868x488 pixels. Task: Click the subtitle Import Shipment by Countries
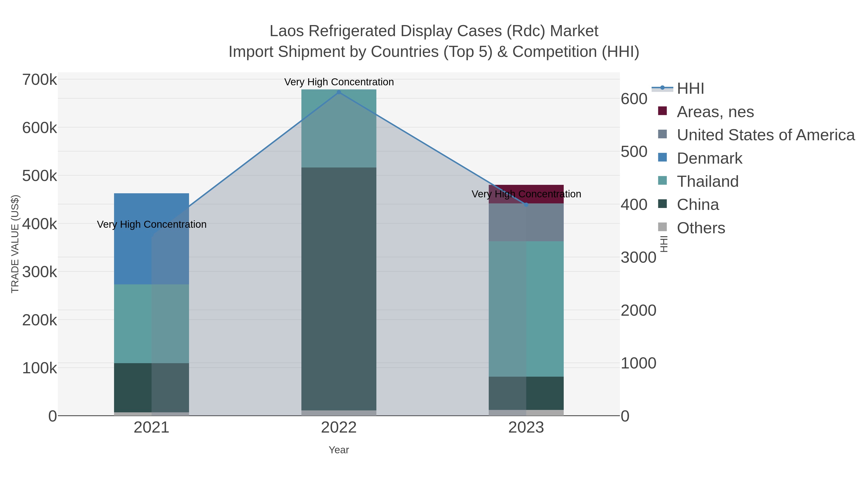pyautogui.click(x=434, y=52)
